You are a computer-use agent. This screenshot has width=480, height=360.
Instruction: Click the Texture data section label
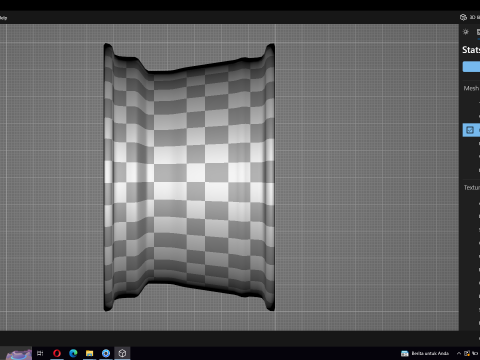pos(472,188)
